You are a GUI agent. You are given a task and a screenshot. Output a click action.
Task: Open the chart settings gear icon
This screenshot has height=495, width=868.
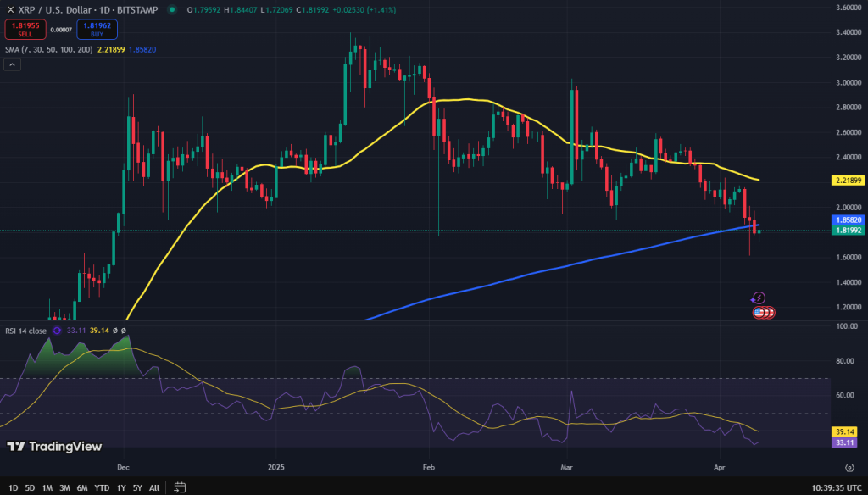[849, 468]
